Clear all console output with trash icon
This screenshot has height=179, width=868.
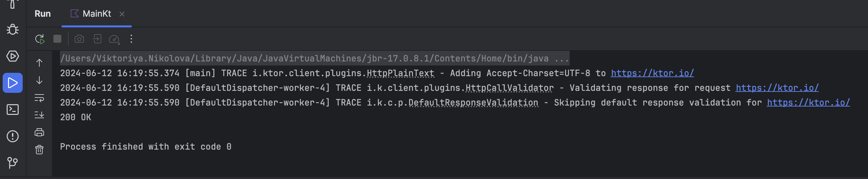click(x=39, y=150)
